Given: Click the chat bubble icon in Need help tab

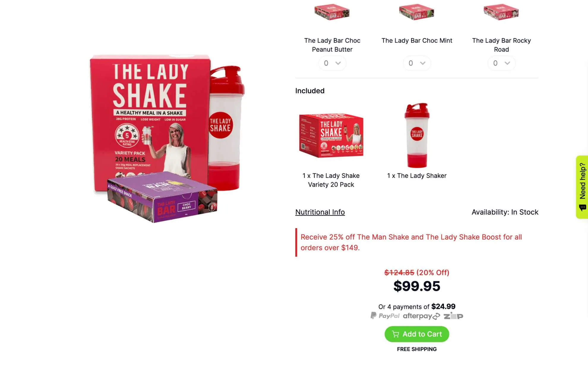Looking at the screenshot, I should pos(582,207).
